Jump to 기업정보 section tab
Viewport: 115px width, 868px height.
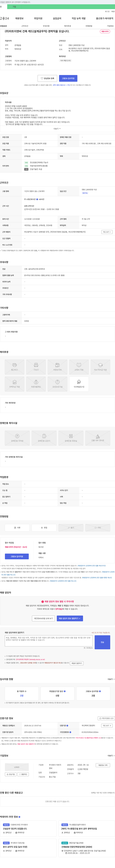click(x=110, y=26)
